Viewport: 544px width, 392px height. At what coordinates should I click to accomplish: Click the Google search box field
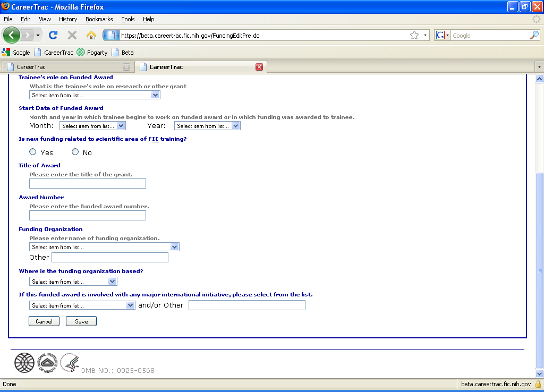click(x=490, y=36)
